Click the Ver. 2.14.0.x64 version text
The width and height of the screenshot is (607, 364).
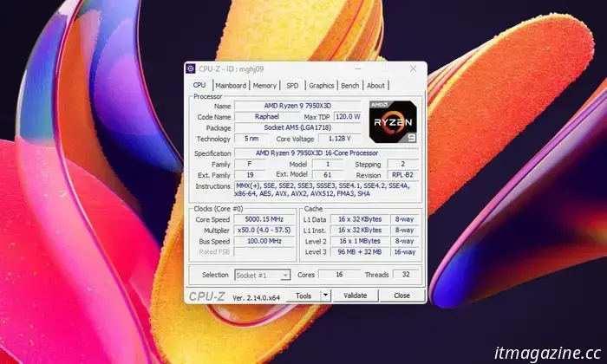[256, 298]
